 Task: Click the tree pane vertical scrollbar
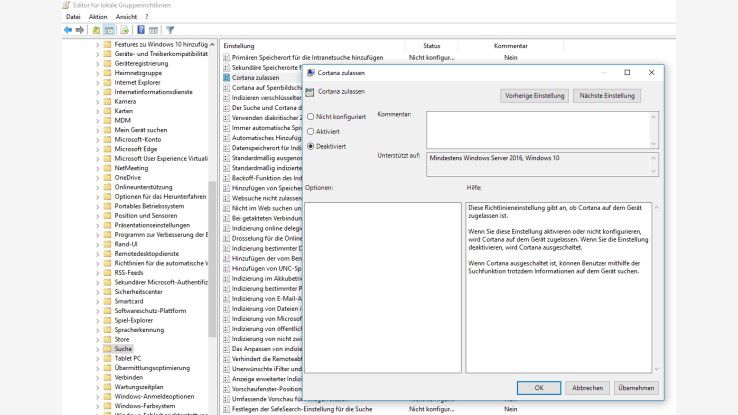(212, 200)
